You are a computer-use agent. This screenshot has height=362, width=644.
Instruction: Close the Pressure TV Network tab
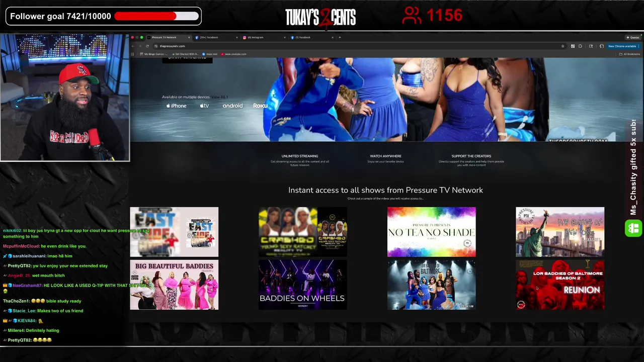point(189,37)
